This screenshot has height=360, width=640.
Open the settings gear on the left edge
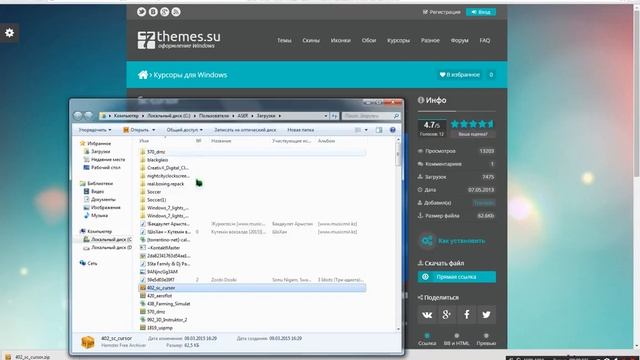click(x=9, y=33)
